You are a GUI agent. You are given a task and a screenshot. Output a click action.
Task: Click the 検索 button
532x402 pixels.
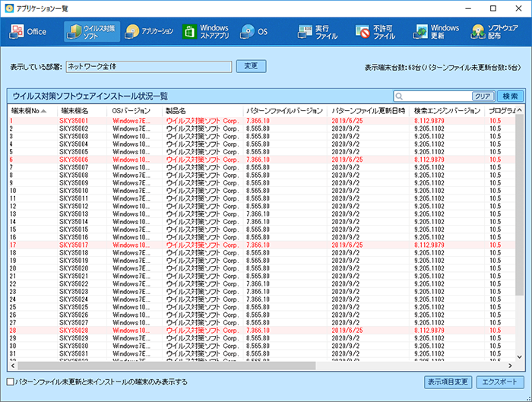point(510,97)
